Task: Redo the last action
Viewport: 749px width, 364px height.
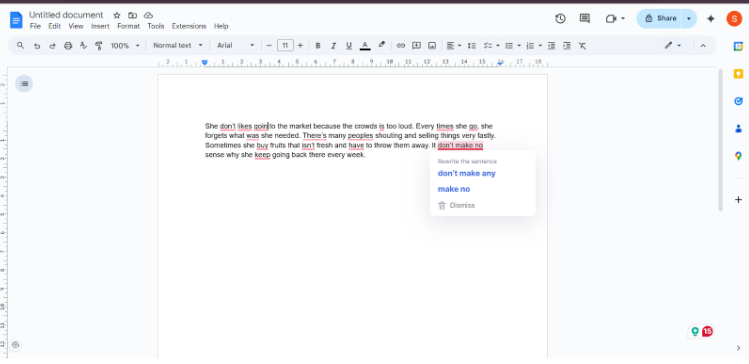Action: tap(52, 46)
